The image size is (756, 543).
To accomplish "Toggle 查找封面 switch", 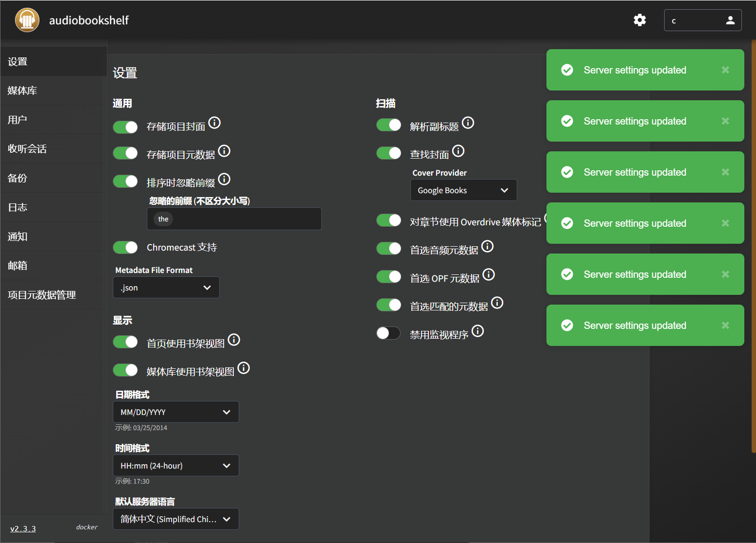I will click(x=389, y=153).
